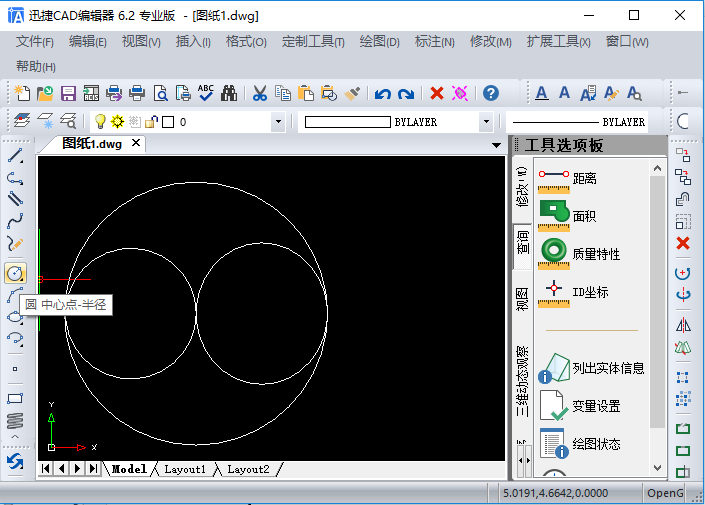The height and width of the screenshot is (505, 705).
Task: Open the 标注(N) menu
Action: (435, 42)
